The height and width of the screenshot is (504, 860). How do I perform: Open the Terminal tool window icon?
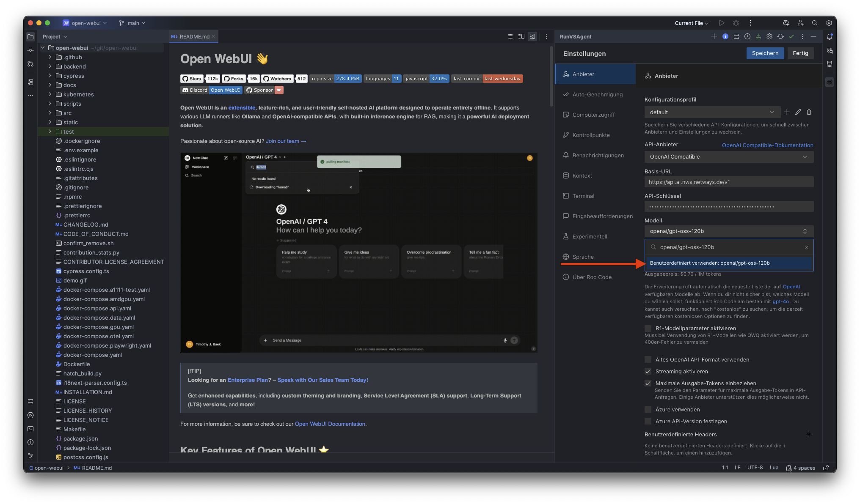pyautogui.click(x=30, y=429)
